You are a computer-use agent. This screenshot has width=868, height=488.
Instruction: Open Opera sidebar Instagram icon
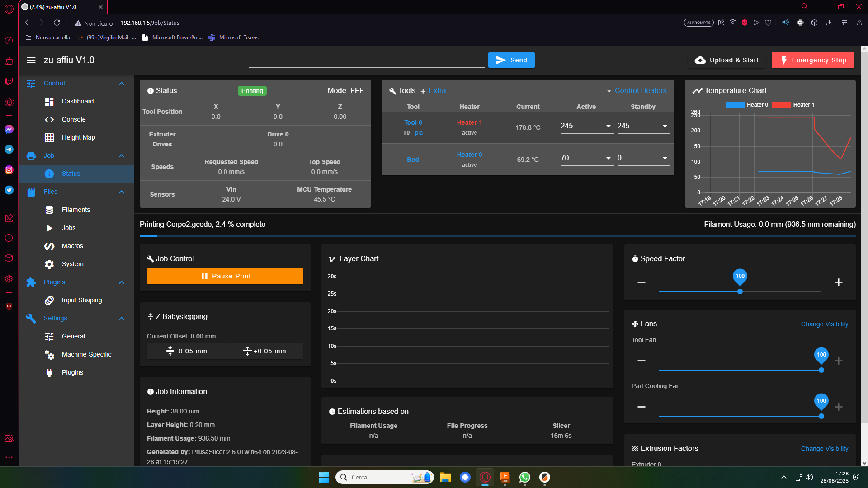point(9,170)
